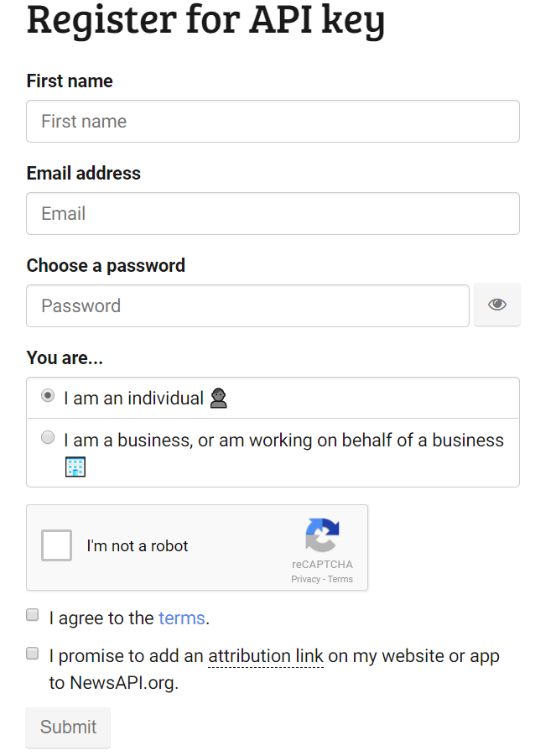Open reCAPTCHA Privacy link
This screenshot has width=535, height=756.
click(x=305, y=579)
